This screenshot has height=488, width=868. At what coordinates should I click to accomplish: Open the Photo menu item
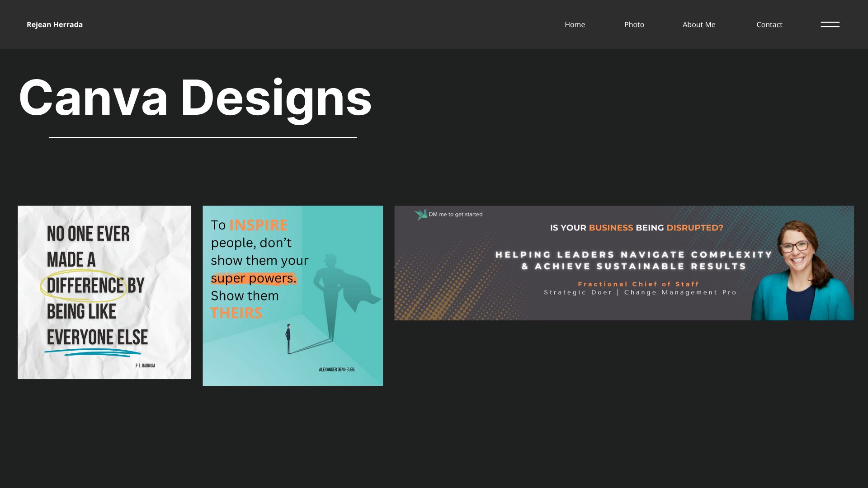(x=634, y=24)
